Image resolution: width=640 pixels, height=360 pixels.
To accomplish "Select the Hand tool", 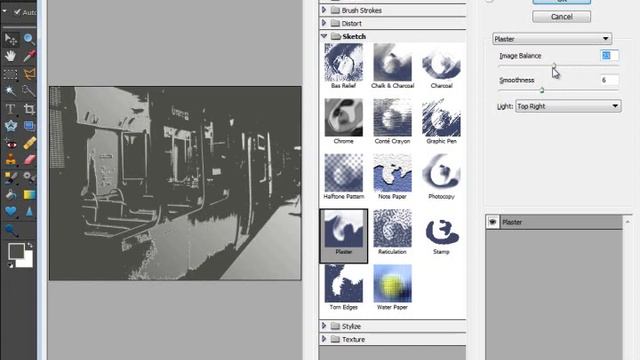I will [x=11, y=56].
